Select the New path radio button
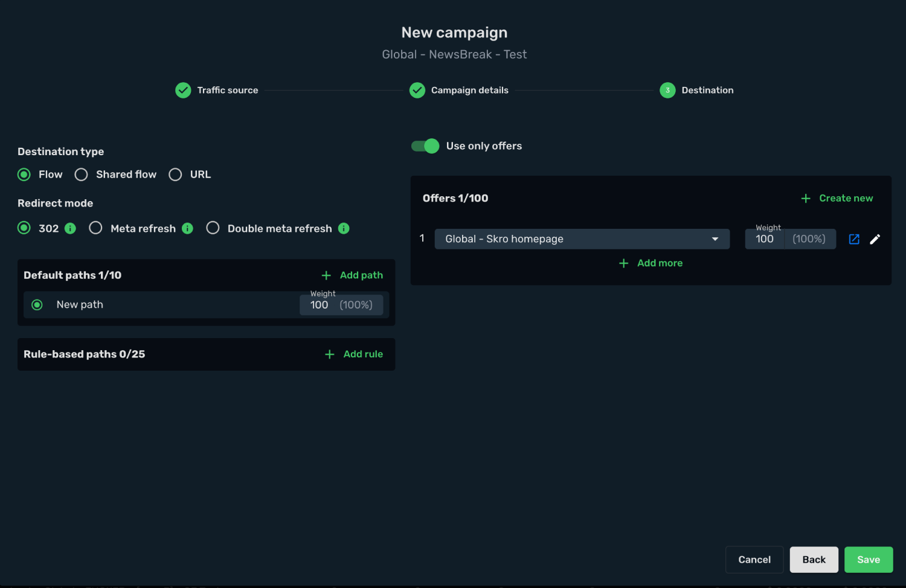This screenshot has width=906, height=588. [37, 305]
